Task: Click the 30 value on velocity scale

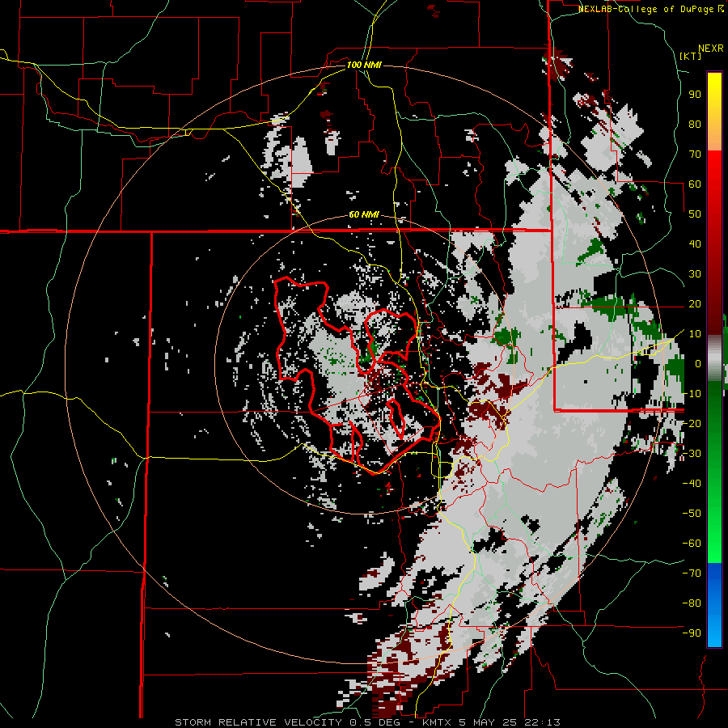Action: click(695, 274)
